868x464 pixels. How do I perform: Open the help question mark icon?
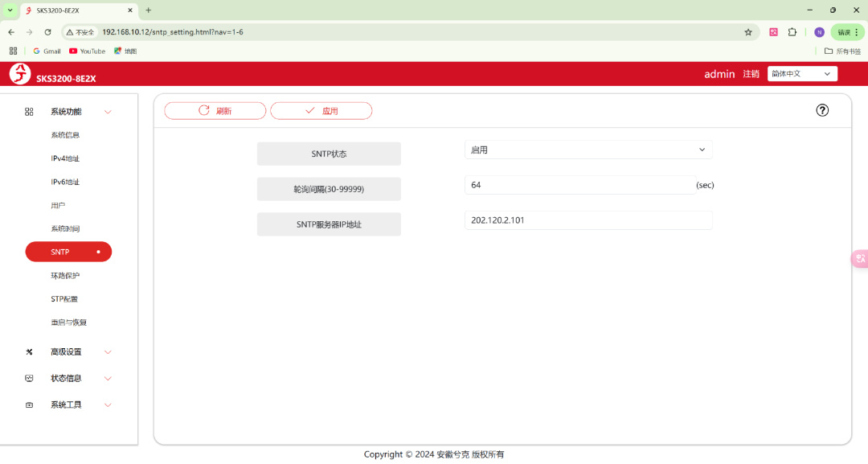[x=822, y=110]
